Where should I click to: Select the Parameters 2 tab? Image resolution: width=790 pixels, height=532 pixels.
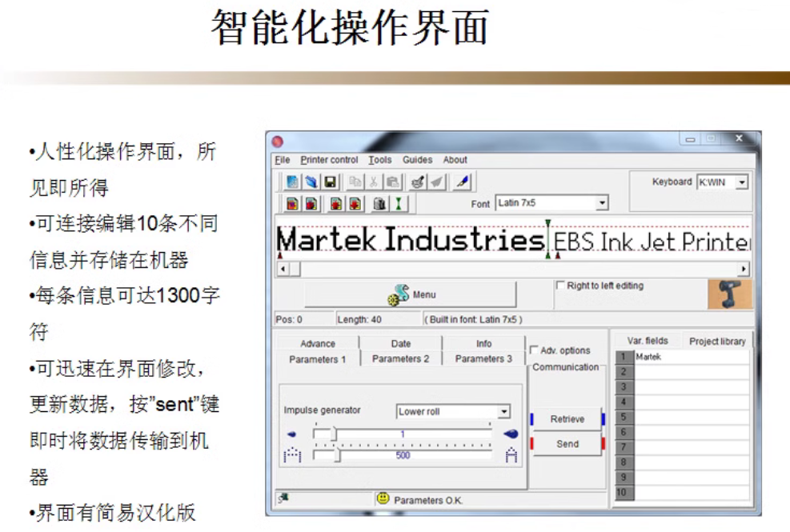click(400, 358)
